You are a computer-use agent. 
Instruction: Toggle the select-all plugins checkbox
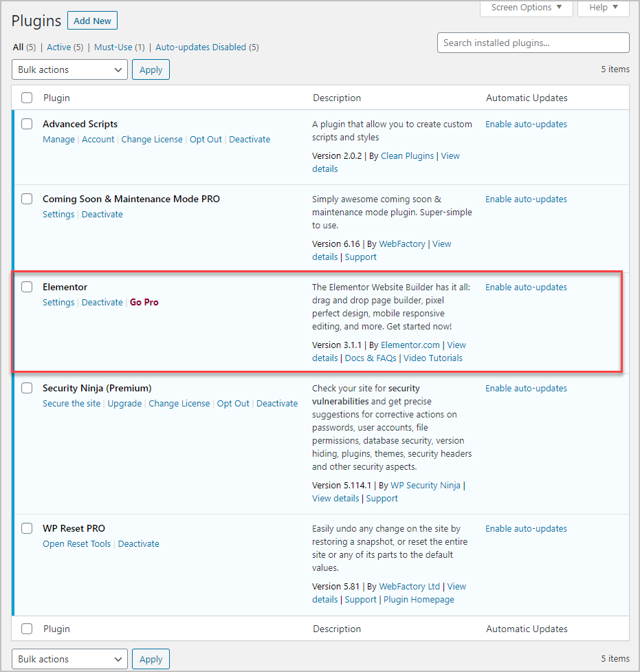coord(26,98)
